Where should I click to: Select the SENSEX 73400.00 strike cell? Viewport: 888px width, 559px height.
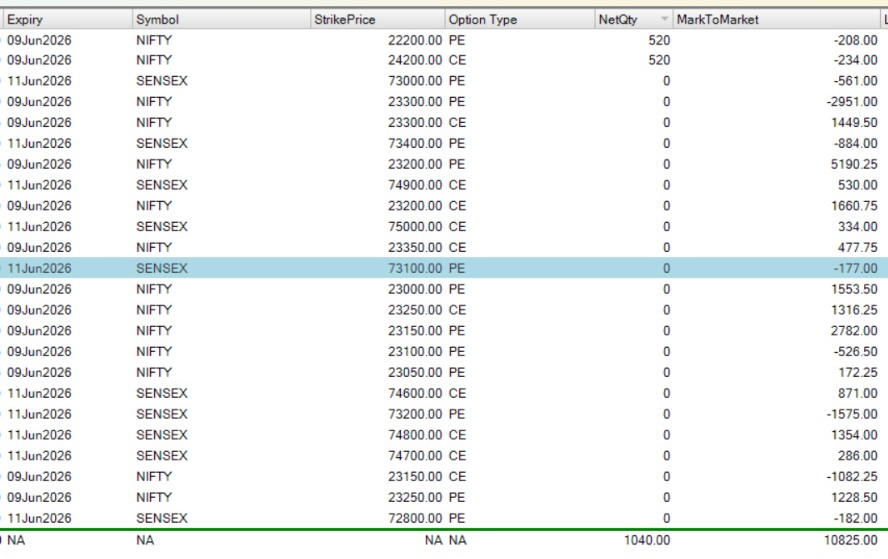point(415,143)
